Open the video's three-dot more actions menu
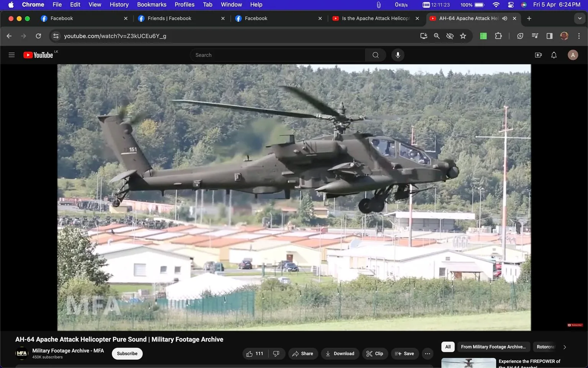Viewport: 588px width, 368px height. pyautogui.click(x=427, y=353)
